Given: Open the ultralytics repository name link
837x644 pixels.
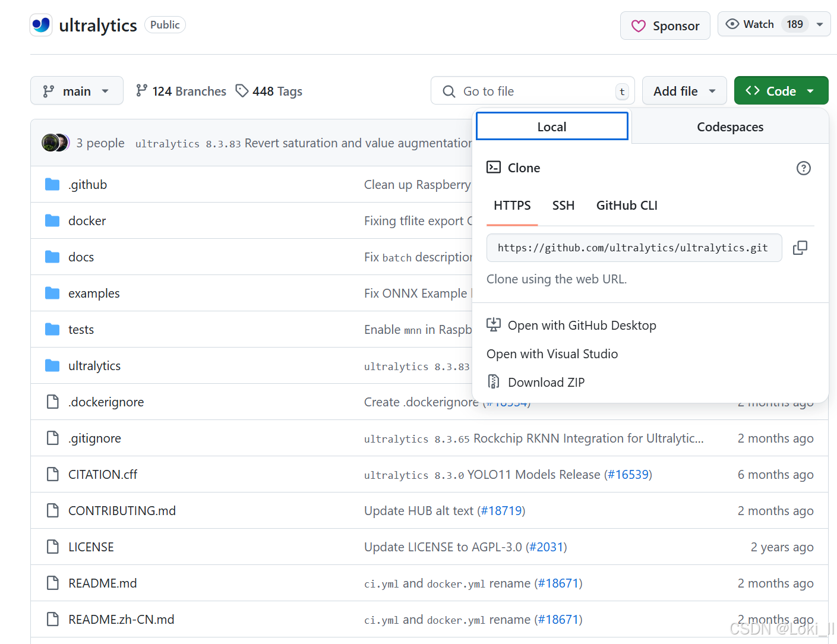Looking at the screenshot, I should 98,25.
